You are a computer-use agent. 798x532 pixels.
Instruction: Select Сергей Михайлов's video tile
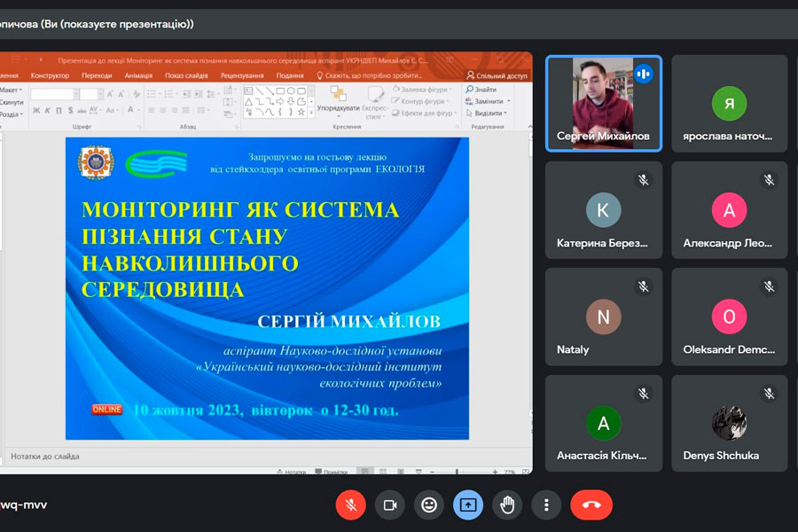[x=604, y=104]
